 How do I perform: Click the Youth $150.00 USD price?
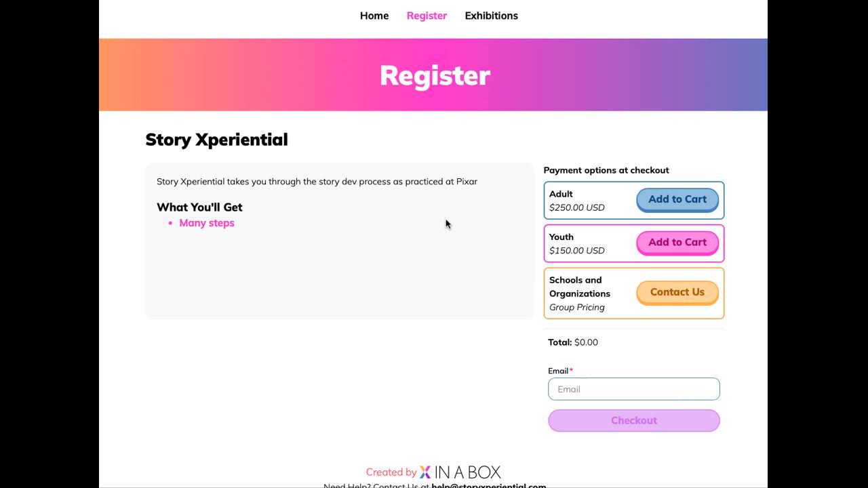tap(576, 250)
